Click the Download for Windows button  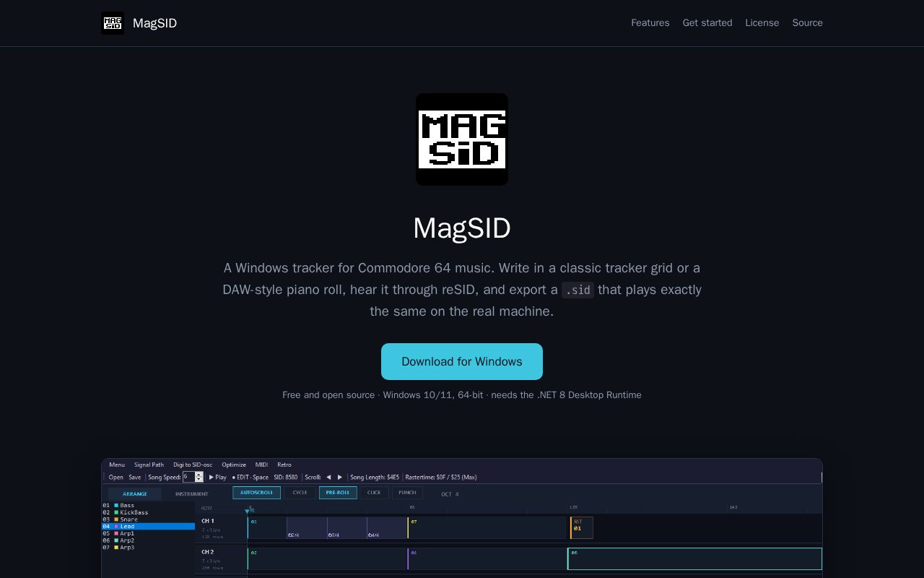(462, 361)
